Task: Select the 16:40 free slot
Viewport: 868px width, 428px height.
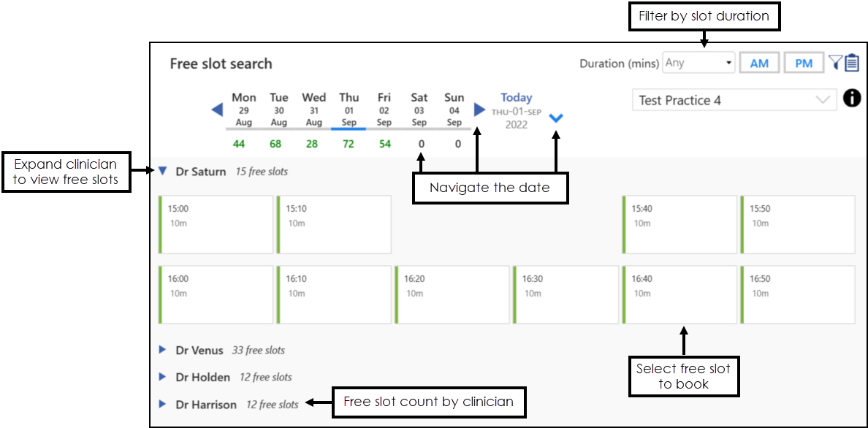Action: (x=679, y=294)
